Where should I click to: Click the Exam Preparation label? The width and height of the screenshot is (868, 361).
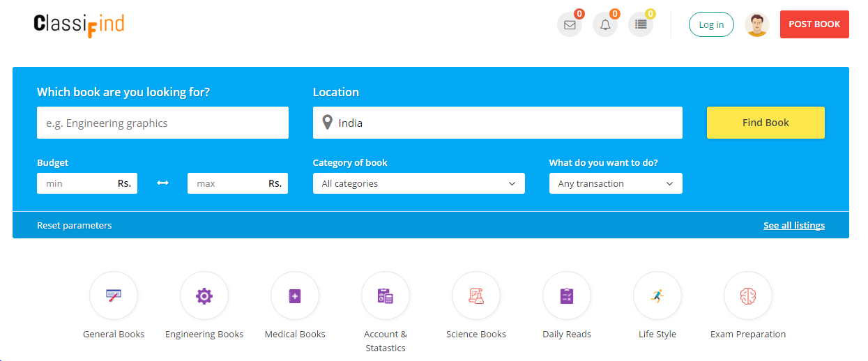[748, 334]
